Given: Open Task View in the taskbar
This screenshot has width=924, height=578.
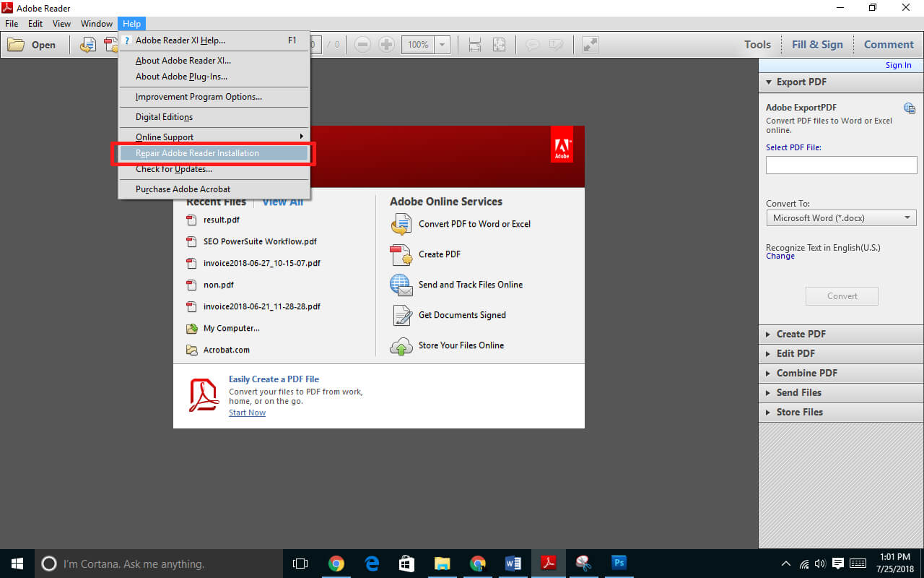Looking at the screenshot, I should (300, 564).
